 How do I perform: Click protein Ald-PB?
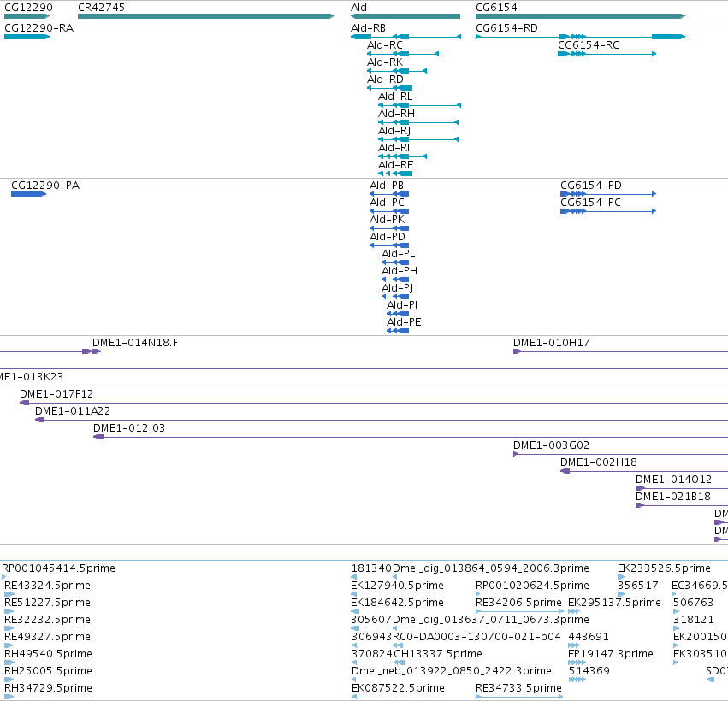[x=387, y=186]
